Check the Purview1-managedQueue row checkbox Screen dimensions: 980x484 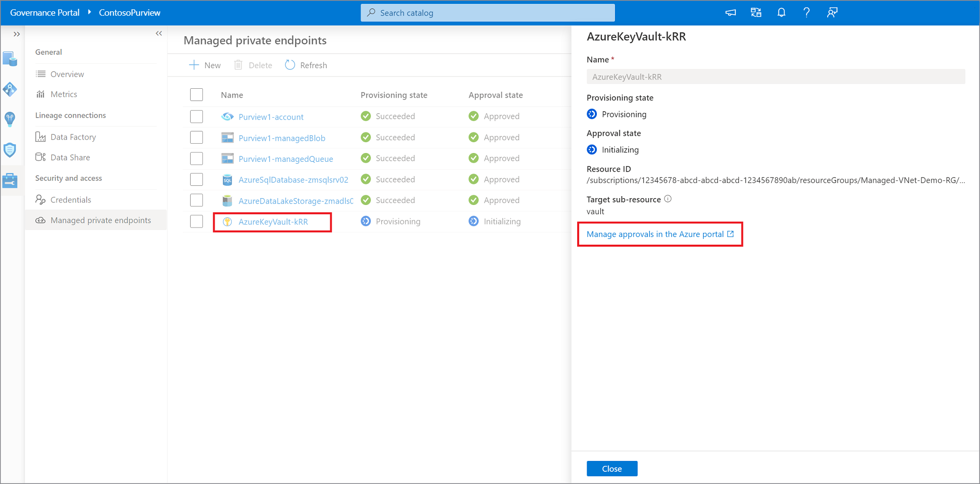point(196,158)
